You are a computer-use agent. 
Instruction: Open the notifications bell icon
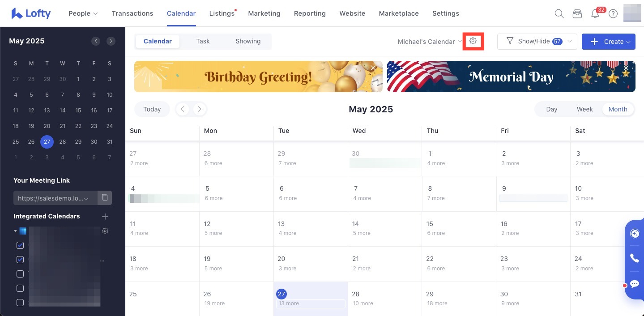[x=595, y=14]
